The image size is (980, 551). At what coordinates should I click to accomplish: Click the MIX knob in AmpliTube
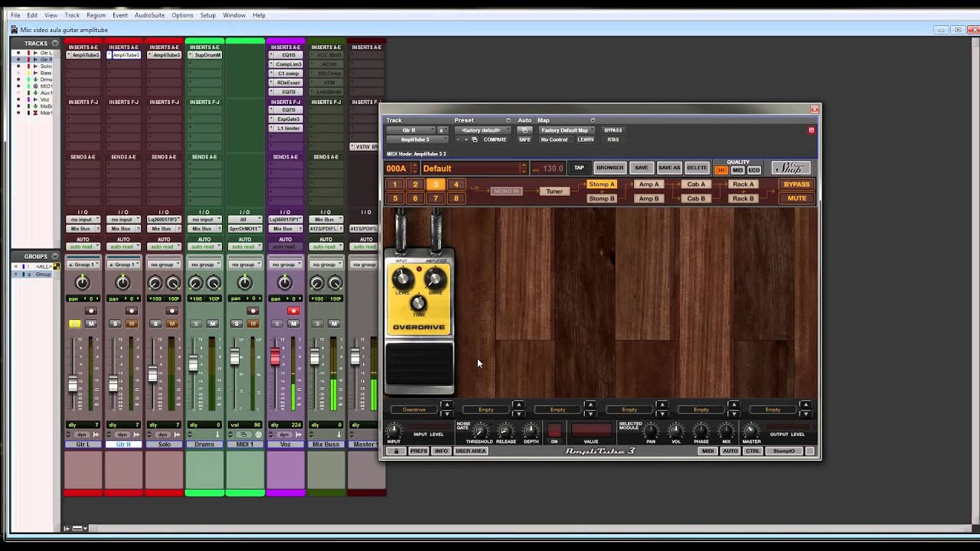[x=727, y=432]
